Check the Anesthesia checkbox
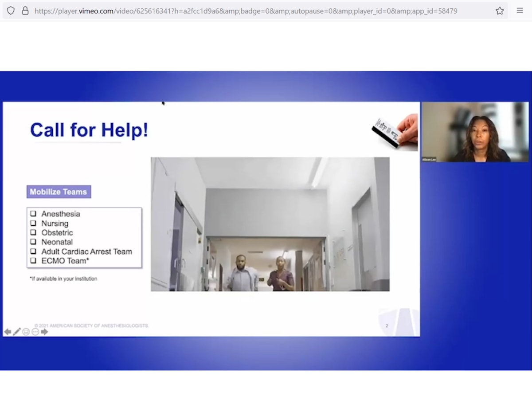 (x=33, y=214)
